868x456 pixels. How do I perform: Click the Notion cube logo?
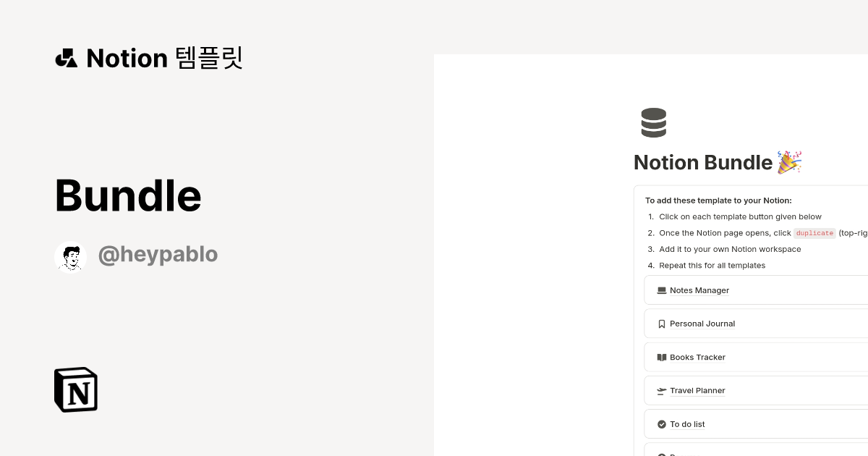pyautogui.click(x=76, y=389)
